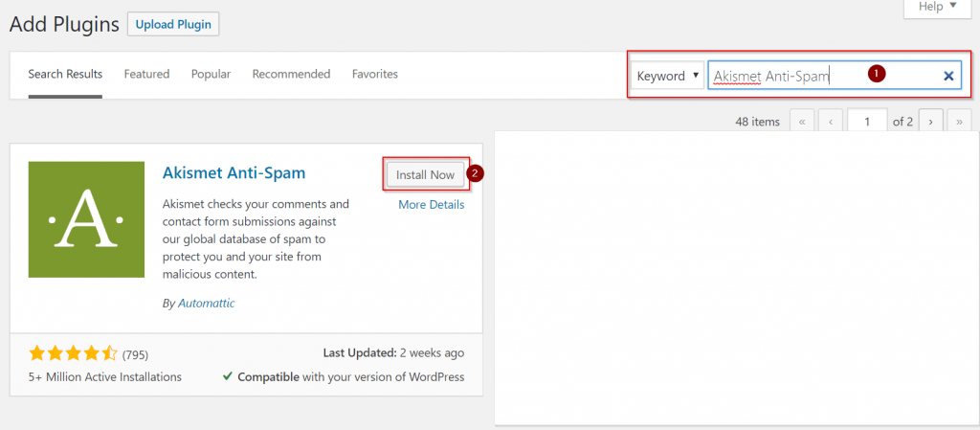980x430 pixels.
Task: Open More Details for Akismet
Action: [432, 204]
